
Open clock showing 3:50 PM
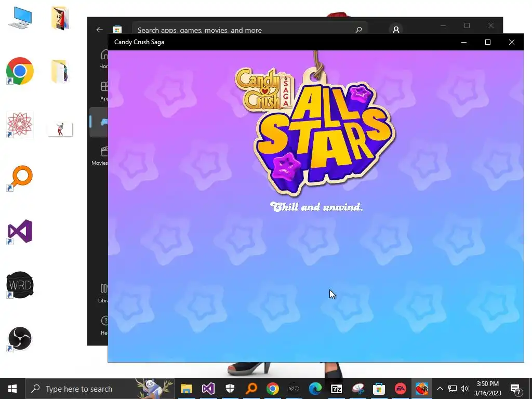487,389
